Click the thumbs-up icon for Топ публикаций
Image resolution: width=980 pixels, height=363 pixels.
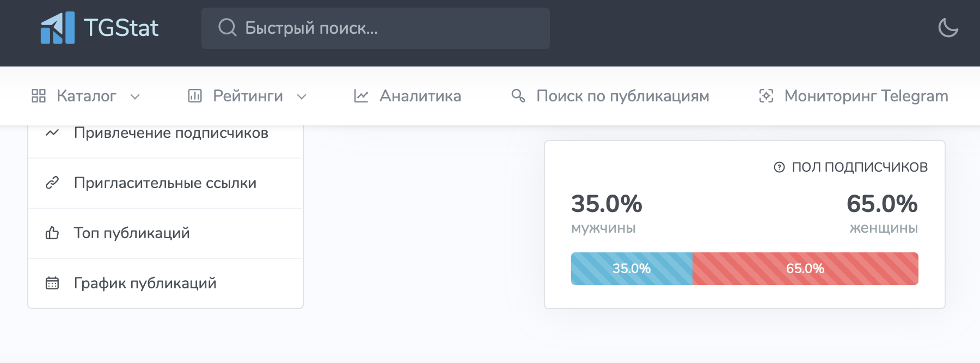pyautogui.click(x=52, y=233)
